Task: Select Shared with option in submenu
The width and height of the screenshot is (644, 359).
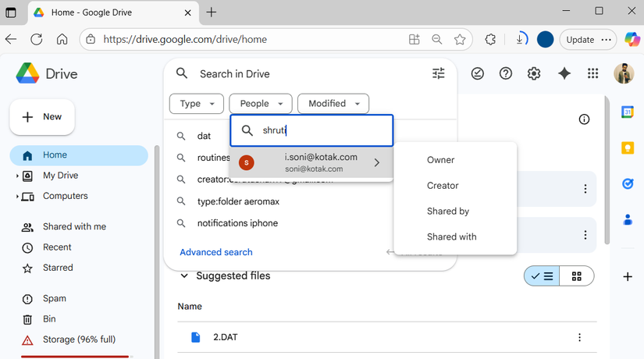Action: [451, 236]
